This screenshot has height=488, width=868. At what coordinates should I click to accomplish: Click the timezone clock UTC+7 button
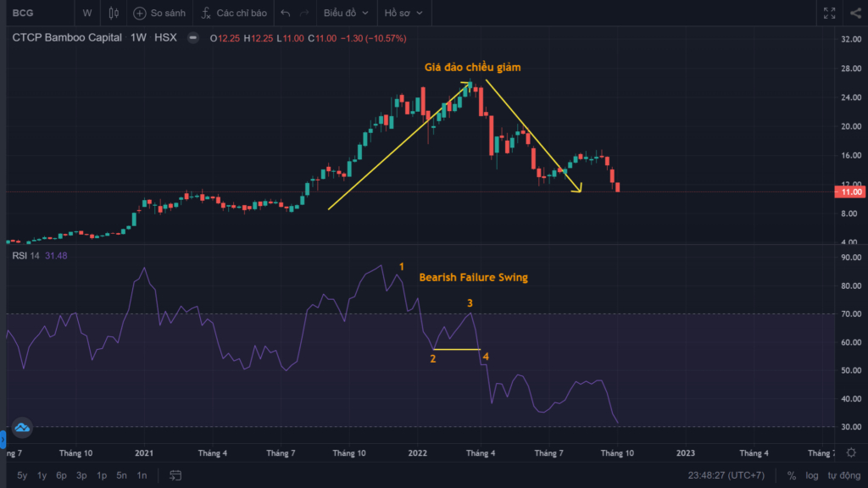(x=726, y=475)
